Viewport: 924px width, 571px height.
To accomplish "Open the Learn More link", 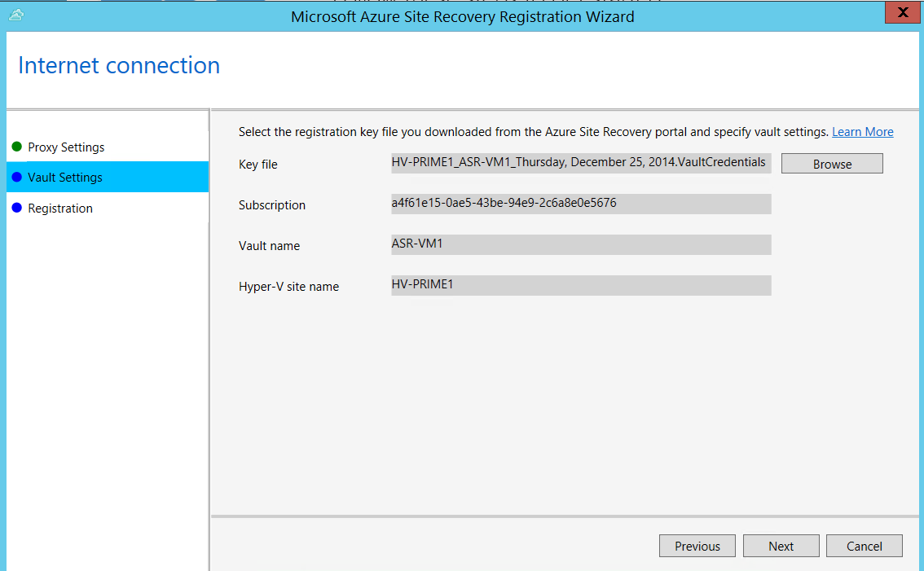I will (x=862, y=132).
